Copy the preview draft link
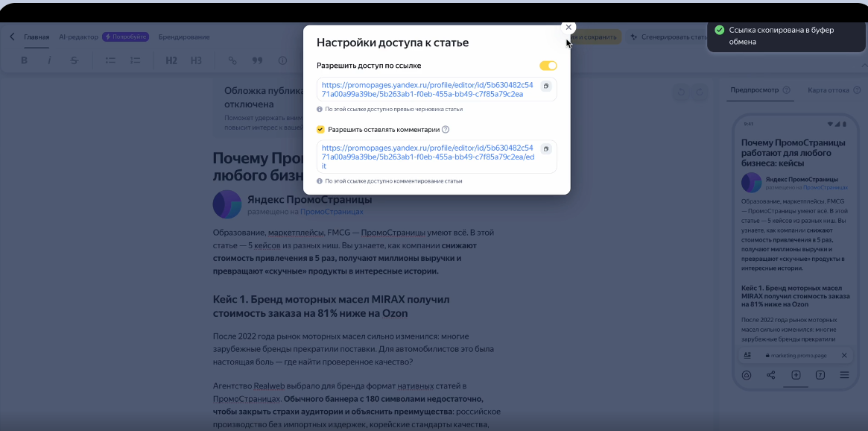 click(545, 86)
